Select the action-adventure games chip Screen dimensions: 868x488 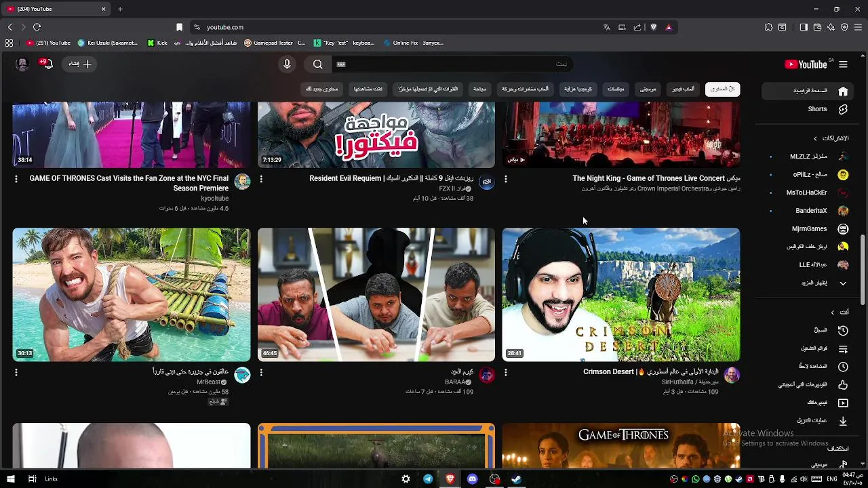tap(526, 89)
